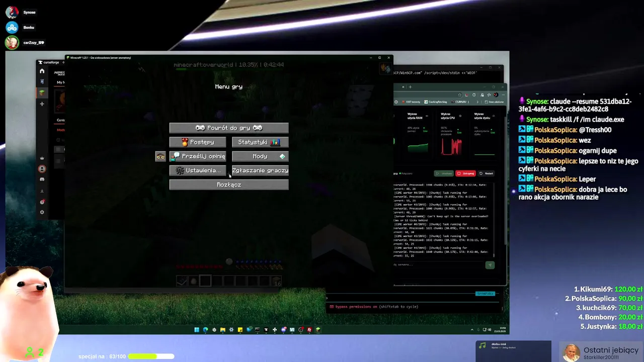The width and height of the screenshot is (644, 362).
Task: Open Ustawienia options button
Action: point(198,170)
